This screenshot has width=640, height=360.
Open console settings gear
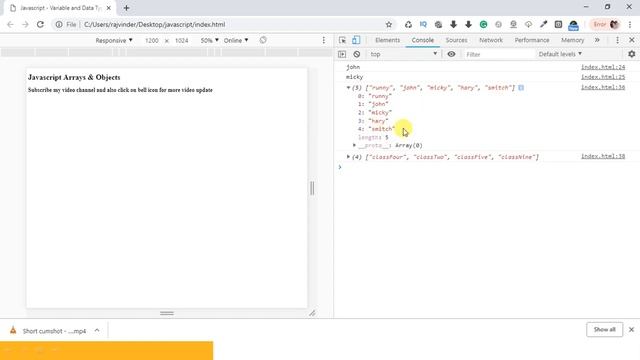(631, 54)
